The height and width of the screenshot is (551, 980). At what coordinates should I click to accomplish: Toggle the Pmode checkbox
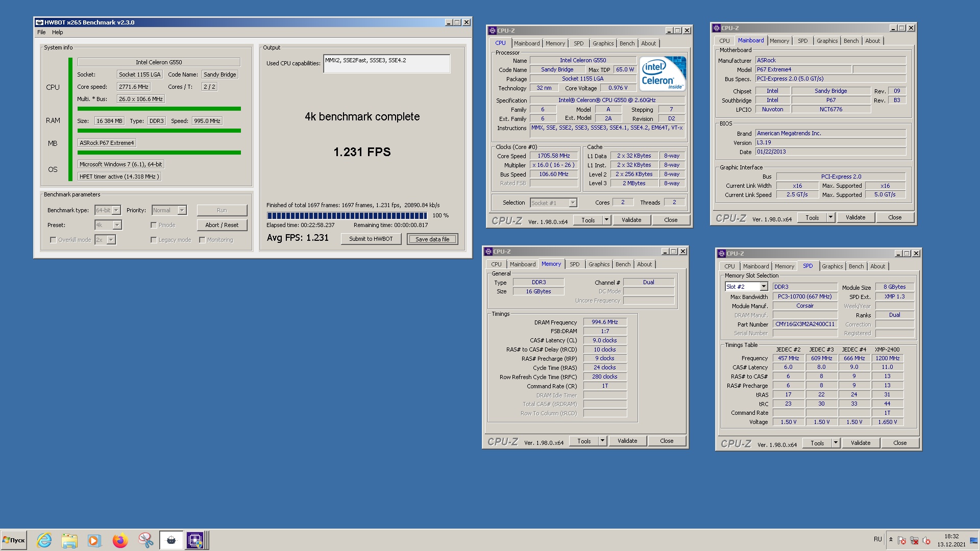154,225
